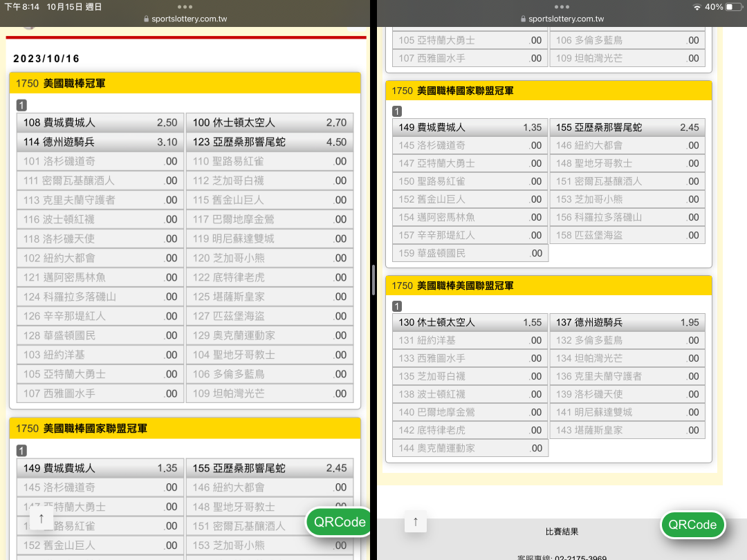
Task: Tap the 127 匹茲堡海盜 row
Action: (270, 316)
